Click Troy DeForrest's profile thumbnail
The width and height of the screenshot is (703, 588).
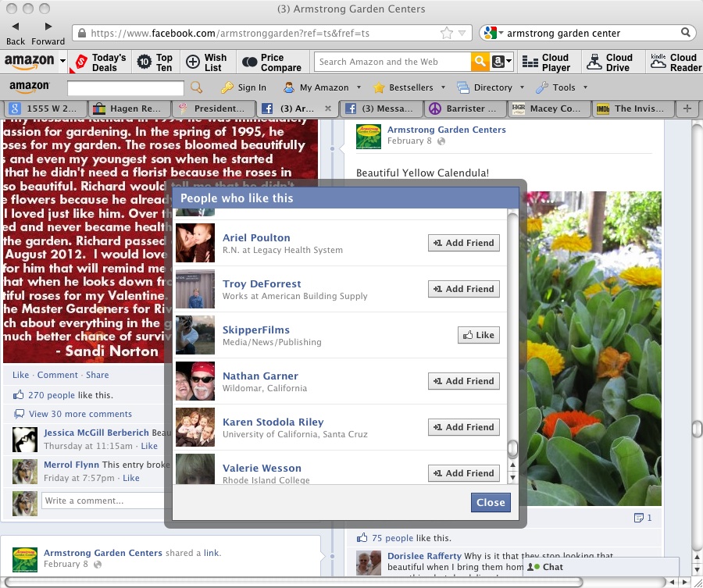[195, 289]
